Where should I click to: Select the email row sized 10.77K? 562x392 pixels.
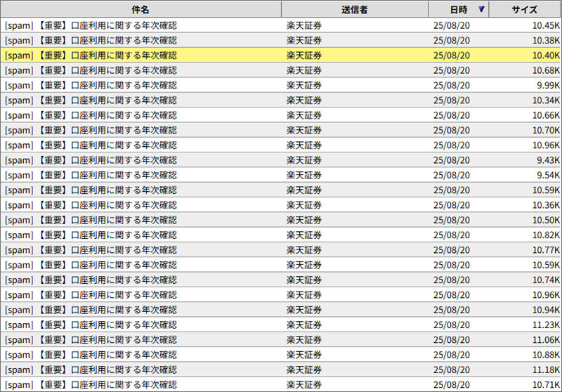[x=280, y=250]
